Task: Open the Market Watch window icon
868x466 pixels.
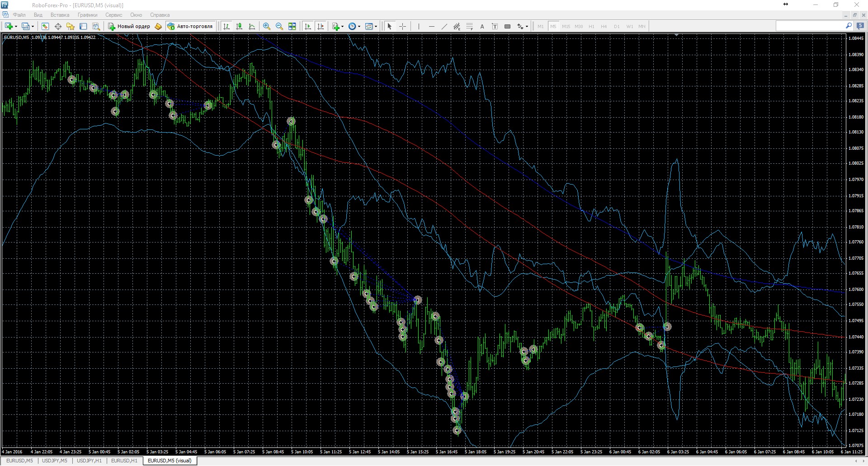Action: tap(45, 26)
